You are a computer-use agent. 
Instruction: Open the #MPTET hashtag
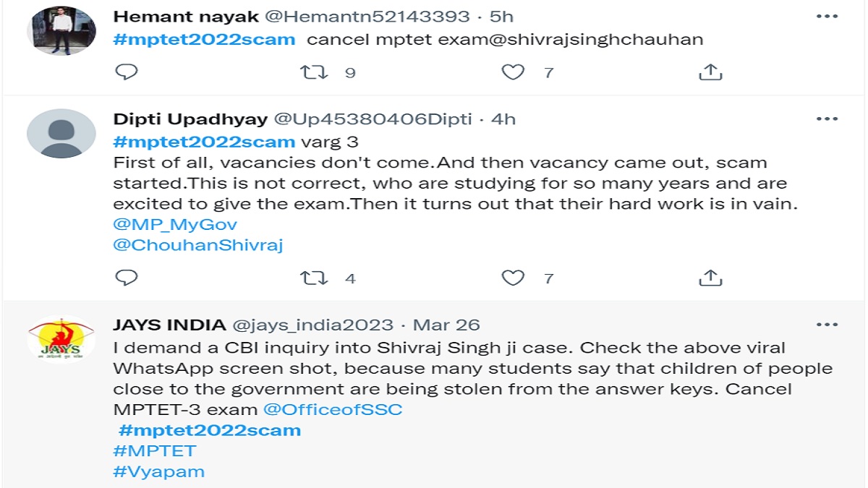click(x=155, y=451)
